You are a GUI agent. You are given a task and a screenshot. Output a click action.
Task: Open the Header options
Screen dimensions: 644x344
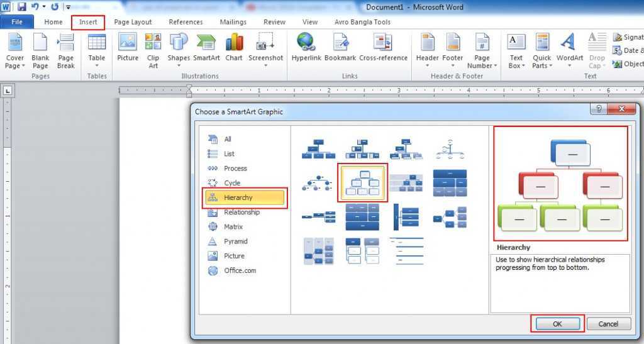coord(428,50)
